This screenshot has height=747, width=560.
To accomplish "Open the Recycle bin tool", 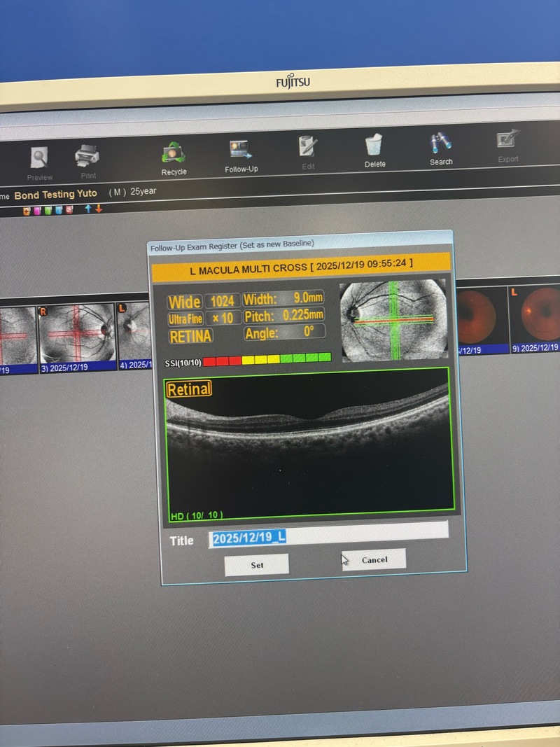I will coord(174,153).
